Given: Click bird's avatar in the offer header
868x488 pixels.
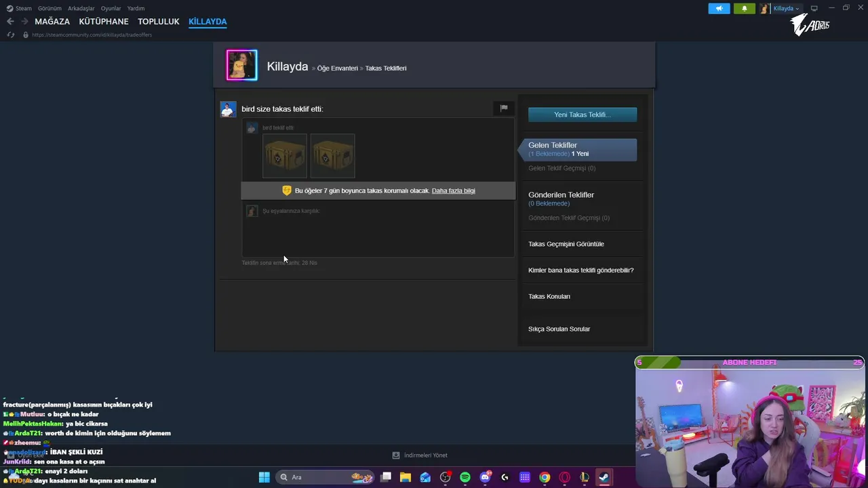Looking at the screenshot, I should 228,109.
